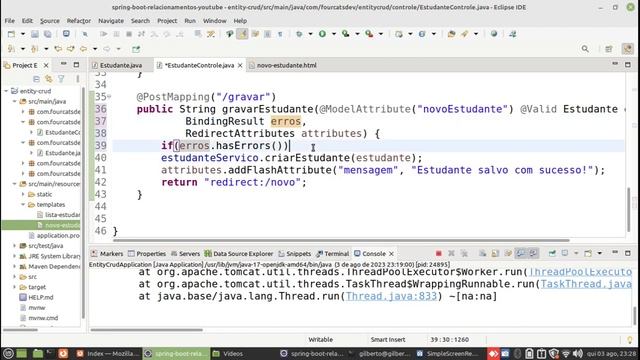Open the Refactor menu
Viewport: 640px width, 360px height.
(79, 21)
